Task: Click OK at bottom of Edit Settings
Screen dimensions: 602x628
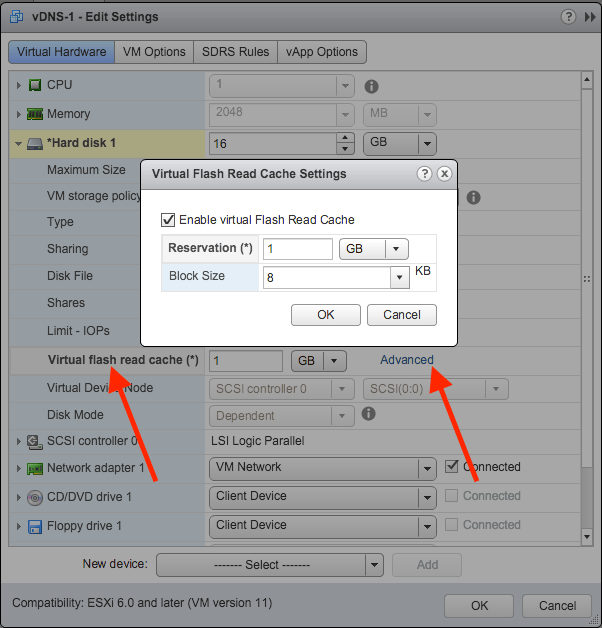Action: tap(479, 606)
